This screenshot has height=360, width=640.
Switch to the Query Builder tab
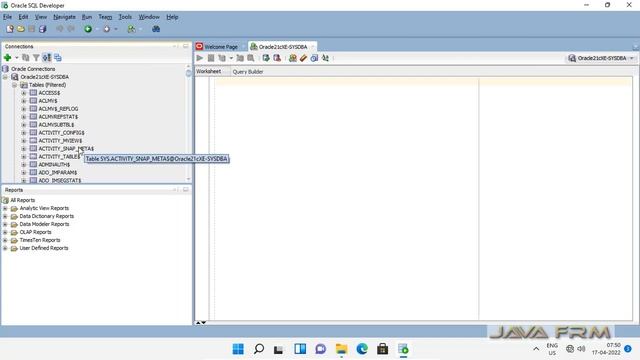click(248, 72)
